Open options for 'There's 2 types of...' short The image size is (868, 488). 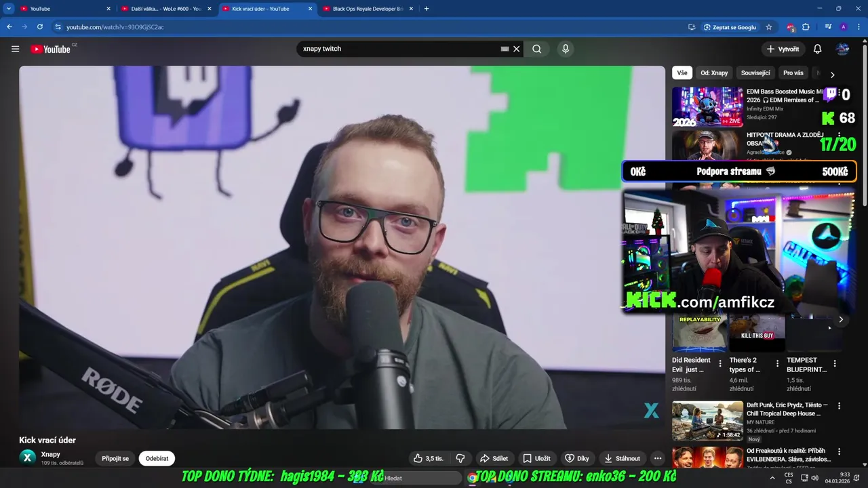coord(777,364)
